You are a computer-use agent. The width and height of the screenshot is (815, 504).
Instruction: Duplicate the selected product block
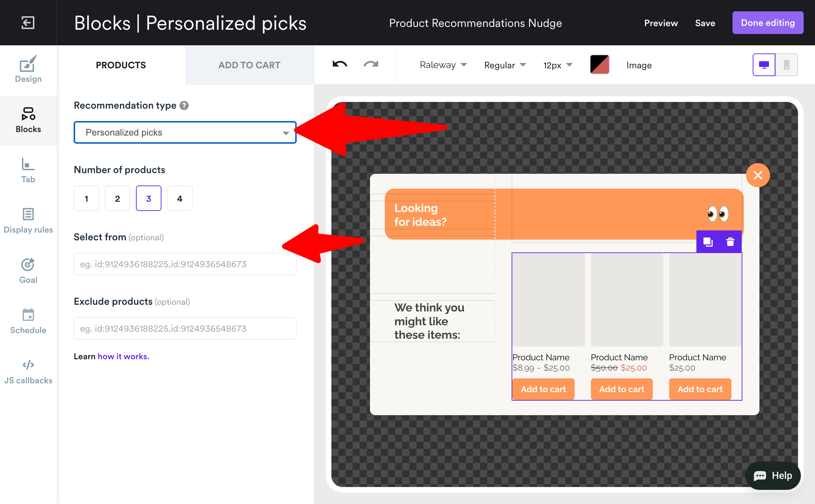click(x=708, y=242)
